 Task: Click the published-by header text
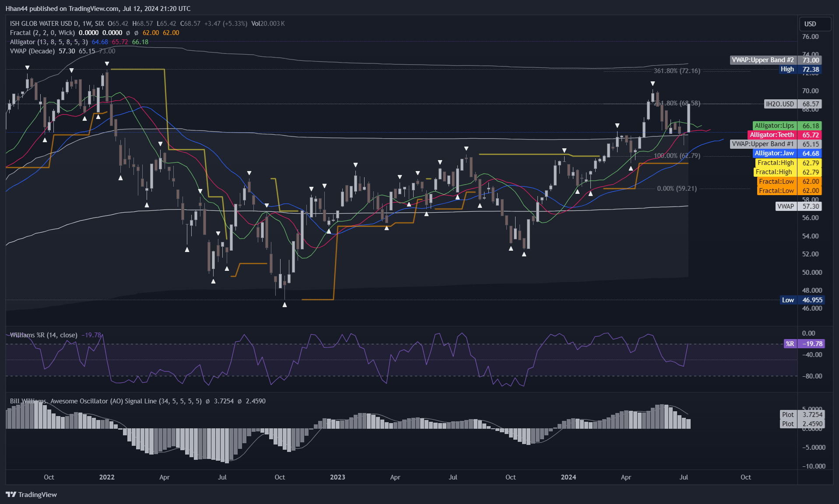coord(98,8)
